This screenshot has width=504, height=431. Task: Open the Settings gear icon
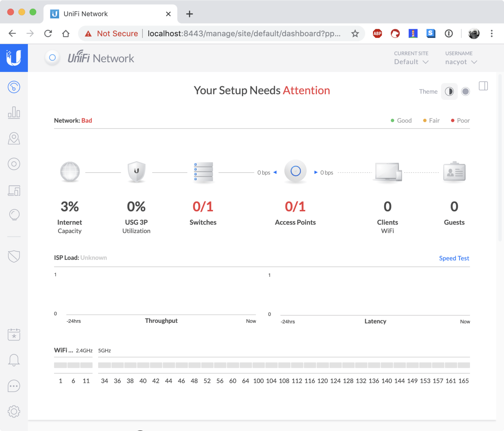tap(14, 411)
